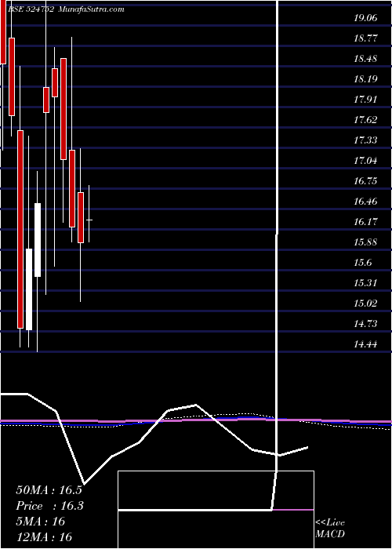The width and height of the screenshot is (392, 549).
Task: Click the Price : 16.3 readout
Action: (49, 506)
